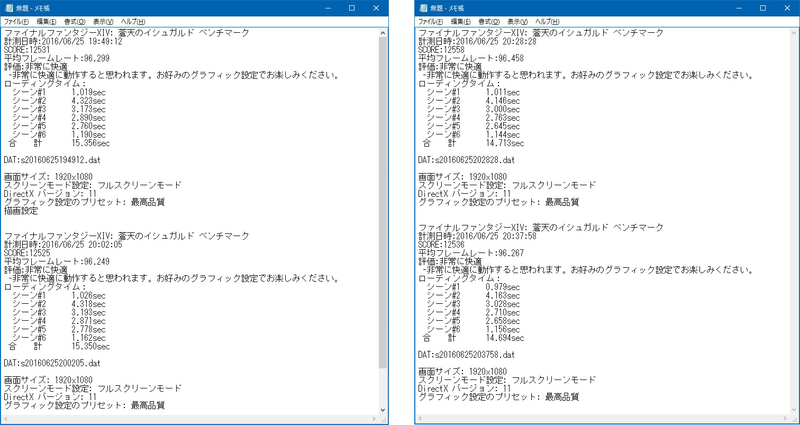Click date line 2016/06/25 20:28:28

[478, 42]
